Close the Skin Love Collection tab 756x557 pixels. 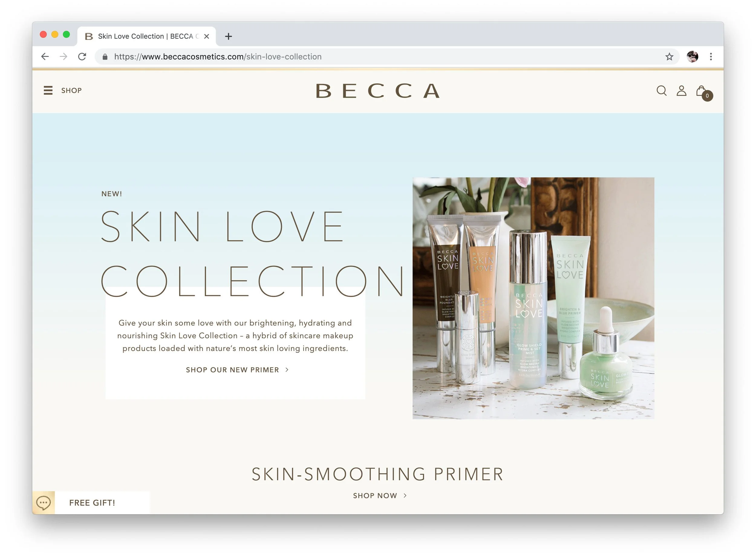[x=207, y=36]
